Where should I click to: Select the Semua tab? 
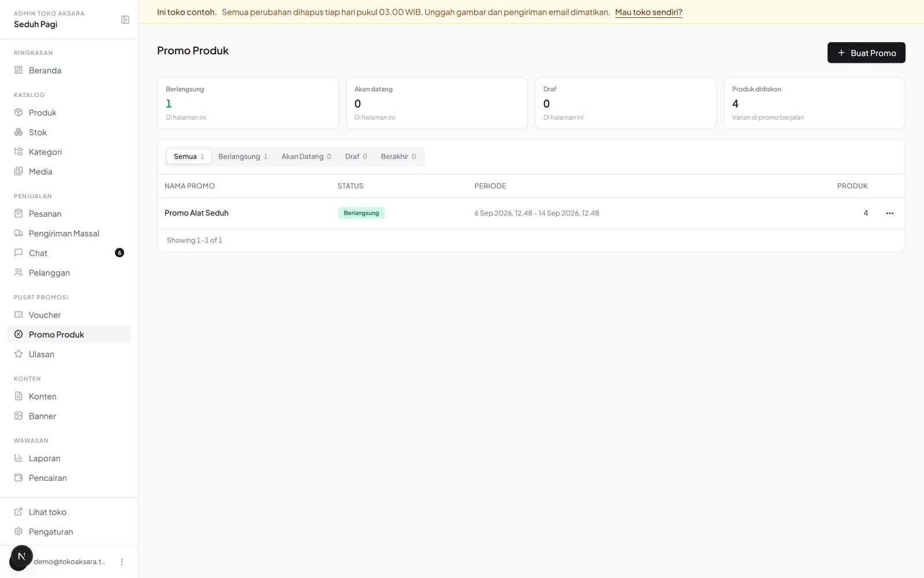coord(189,157)
